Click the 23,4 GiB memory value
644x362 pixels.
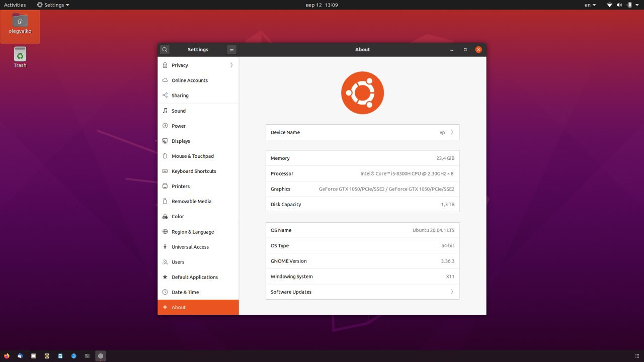click(445, 158)
